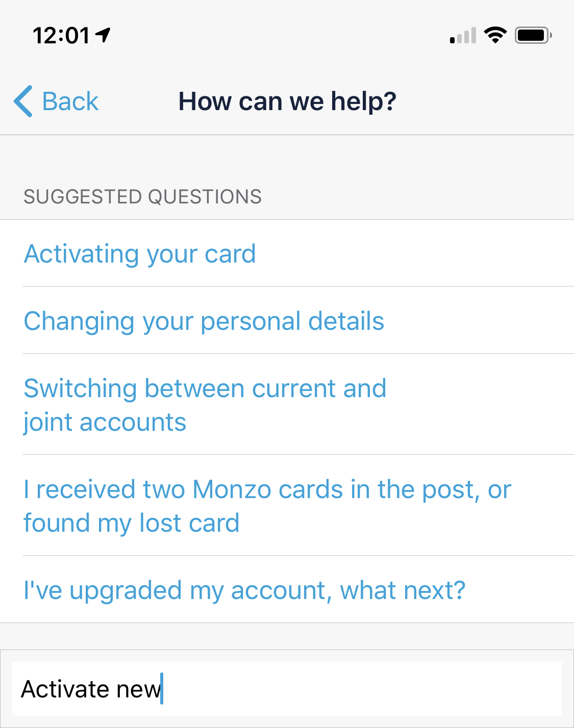Tap the 'How can we help?' title
Image resolution: width=574 pixels, height=728 pixels.
coord(287,101)
